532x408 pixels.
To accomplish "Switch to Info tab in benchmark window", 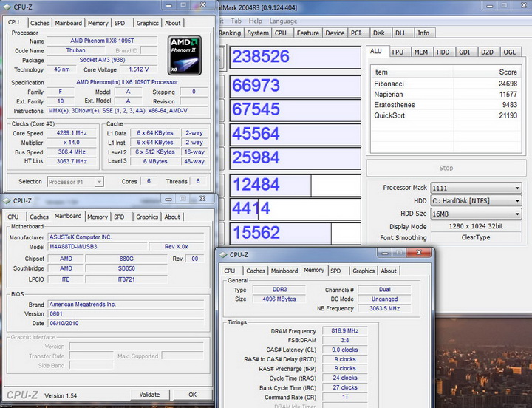I will tap(423, 33).
